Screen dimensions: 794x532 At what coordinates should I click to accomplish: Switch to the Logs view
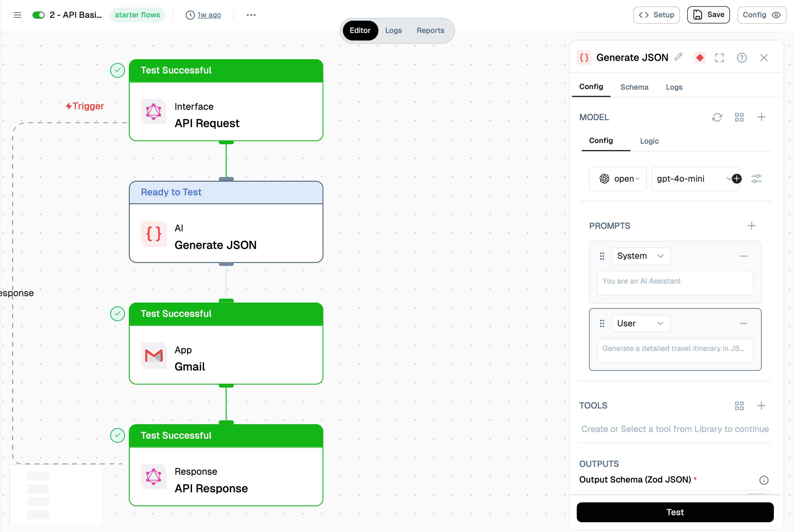click(393, 30)
